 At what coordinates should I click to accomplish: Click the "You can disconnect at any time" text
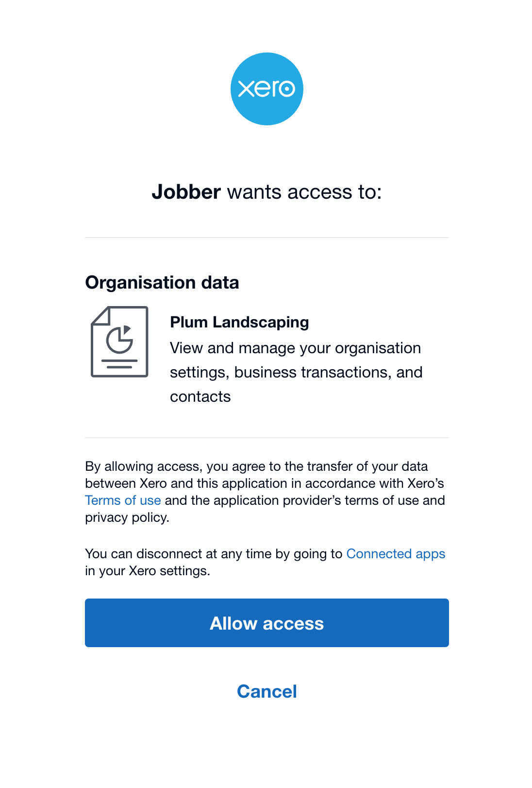[x=214, y=554]
